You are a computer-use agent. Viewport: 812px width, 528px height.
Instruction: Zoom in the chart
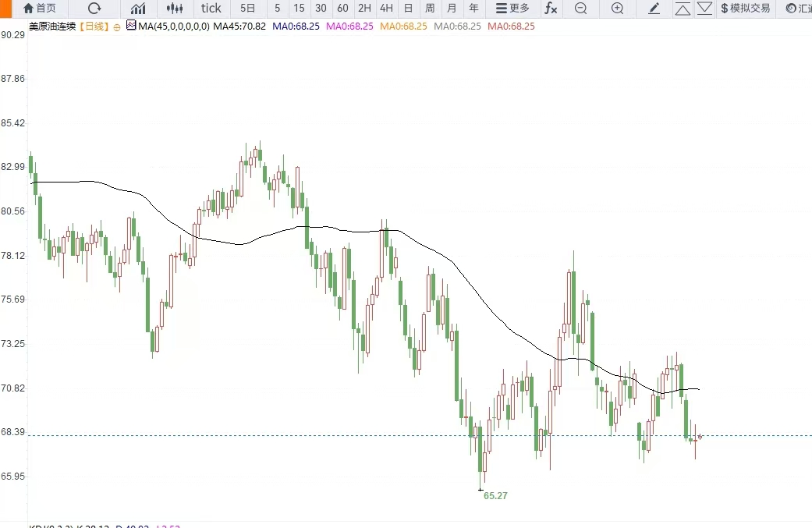(x=617, y=9)
